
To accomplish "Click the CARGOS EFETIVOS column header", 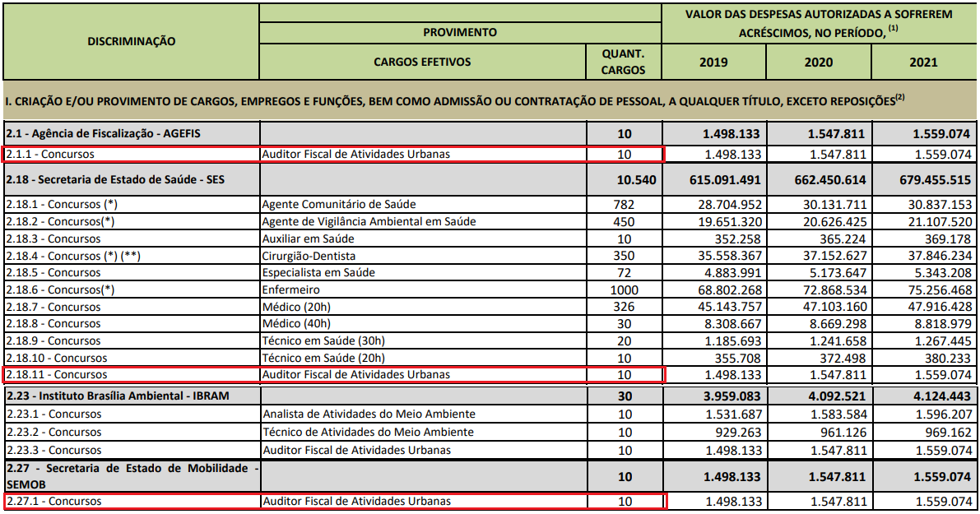I will pyautogui.click(x=422, y=62).
